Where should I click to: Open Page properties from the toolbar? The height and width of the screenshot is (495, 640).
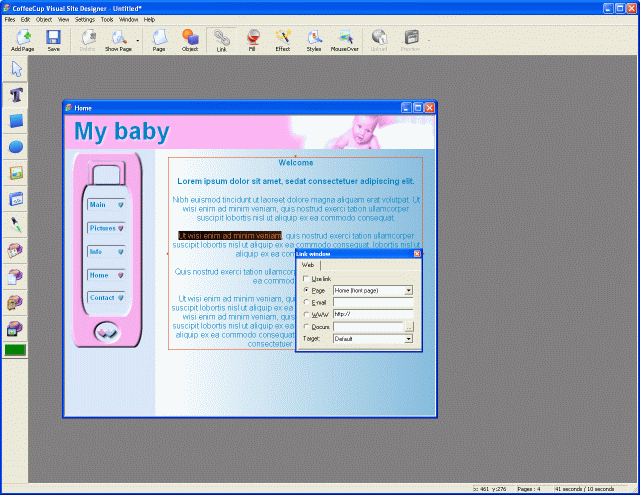[159, 40]
